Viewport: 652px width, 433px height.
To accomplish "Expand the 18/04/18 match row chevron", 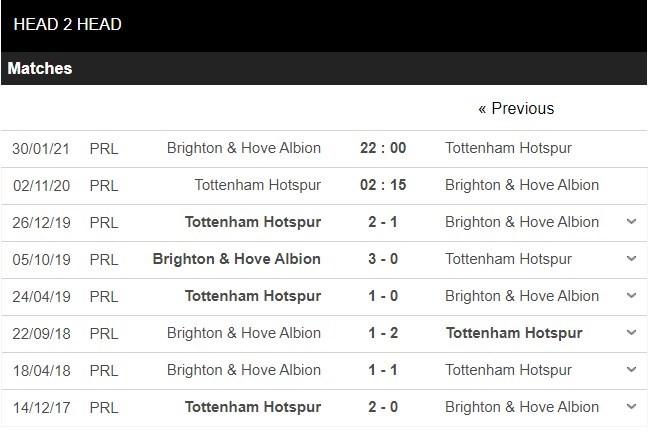I will click(x=630, y=369).
